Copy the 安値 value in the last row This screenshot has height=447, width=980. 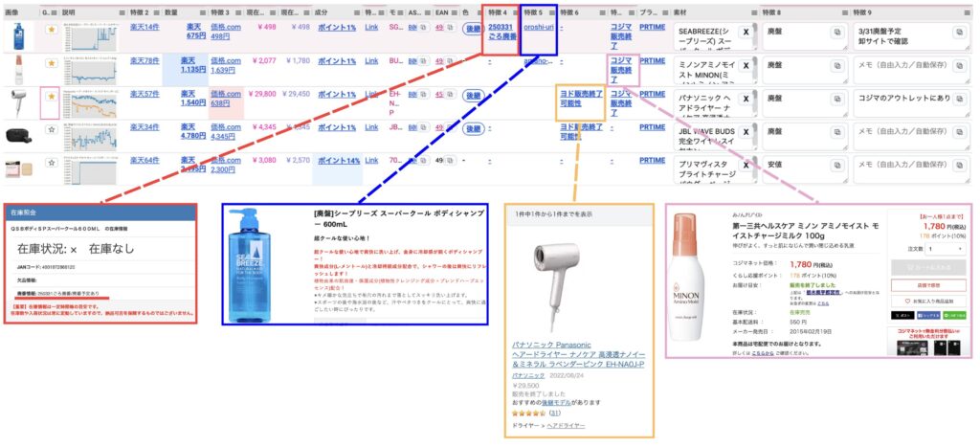tap(835, 165)
